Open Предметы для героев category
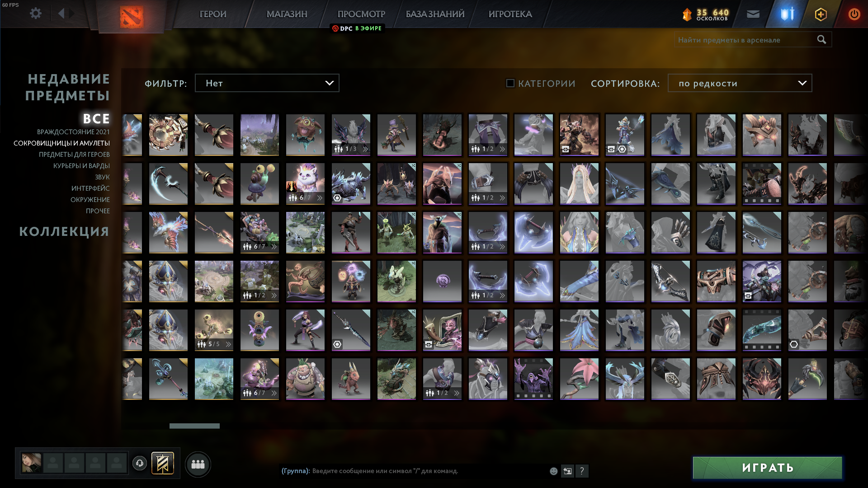868x488 pixels. click(74, 155)
